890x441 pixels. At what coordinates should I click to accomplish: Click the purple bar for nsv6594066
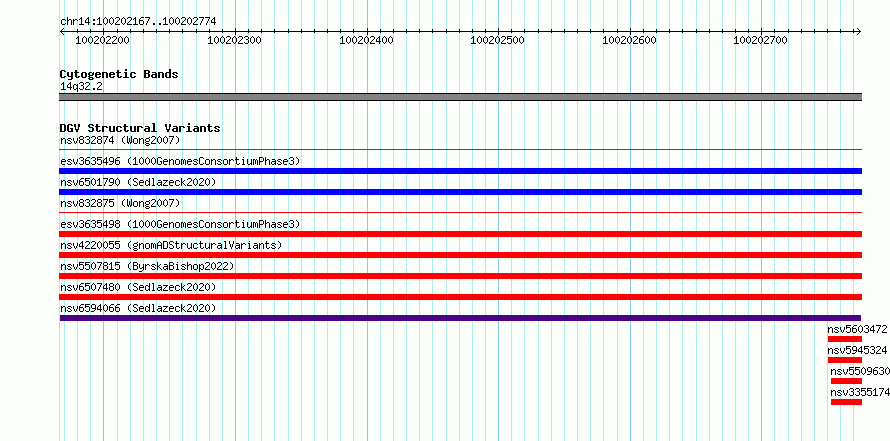point(460,318)
